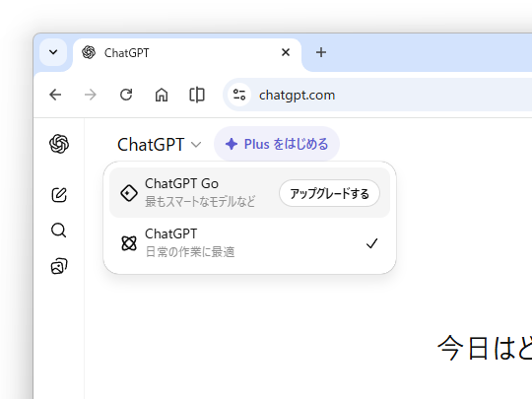Select the ChatGPT Go menu option
Viewport: 532px width, 399px height.
click(249, 193)
